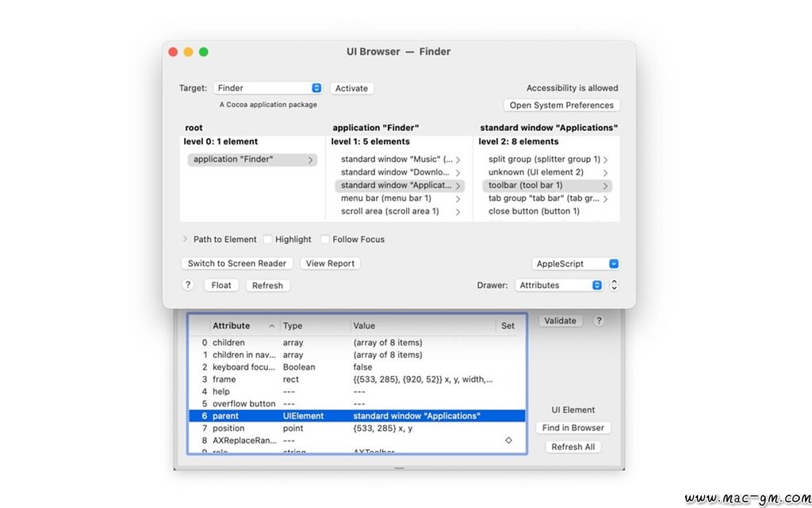Select close button (button 1) row
812x508 pixels.
547,211
